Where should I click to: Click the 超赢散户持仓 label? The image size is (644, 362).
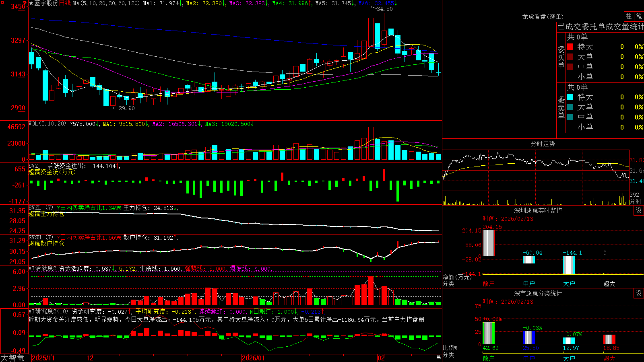(x=46, y=243)
